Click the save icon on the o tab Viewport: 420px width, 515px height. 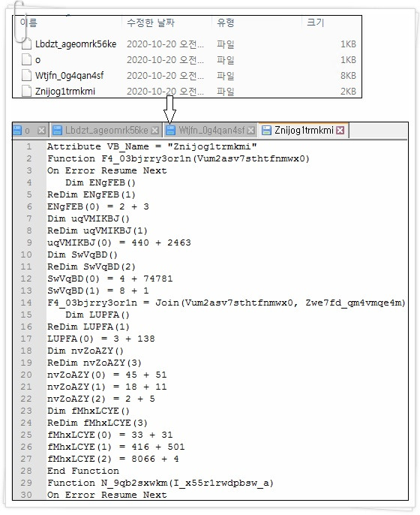[x=17, y=131]
